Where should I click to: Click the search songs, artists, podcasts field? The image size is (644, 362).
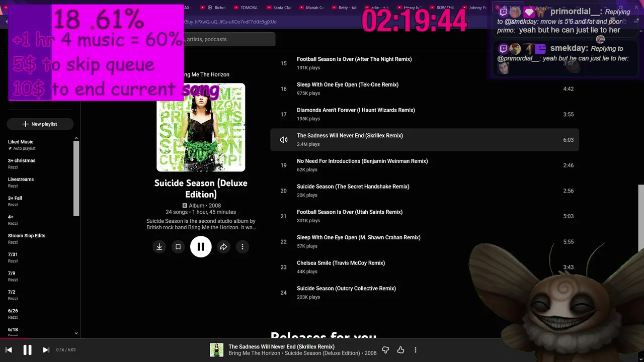[x=229, y=39]
